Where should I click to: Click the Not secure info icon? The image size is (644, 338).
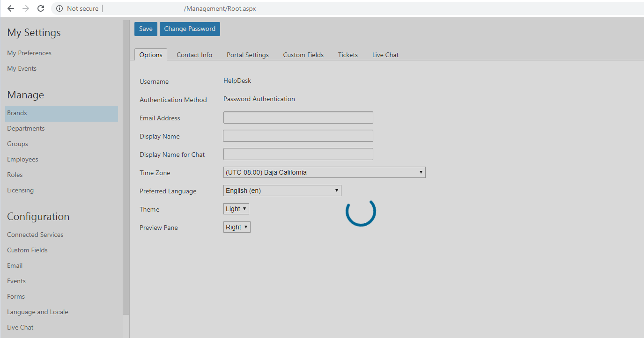point(59,8)
